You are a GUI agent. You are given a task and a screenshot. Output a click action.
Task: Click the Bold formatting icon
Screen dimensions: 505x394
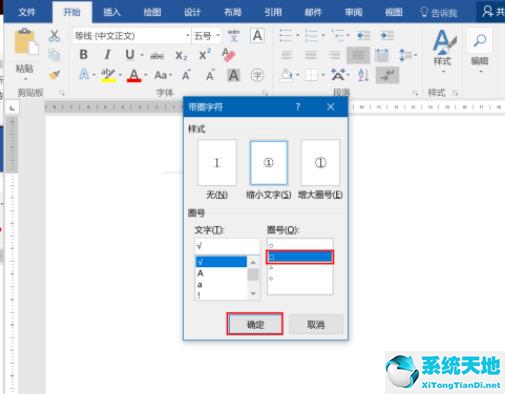tap(84, 55)
